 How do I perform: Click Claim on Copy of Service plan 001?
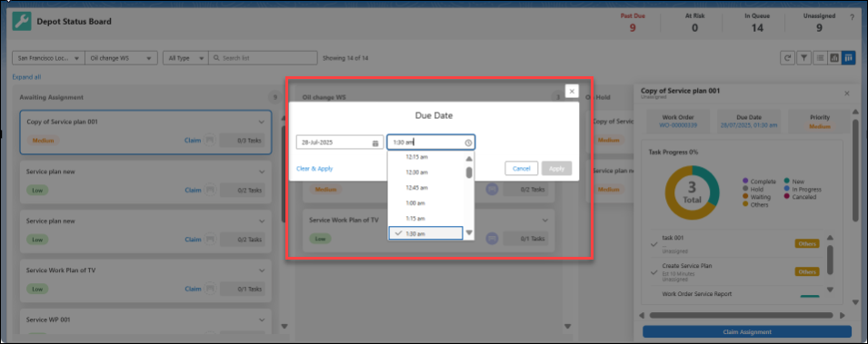tap(193, 140)
